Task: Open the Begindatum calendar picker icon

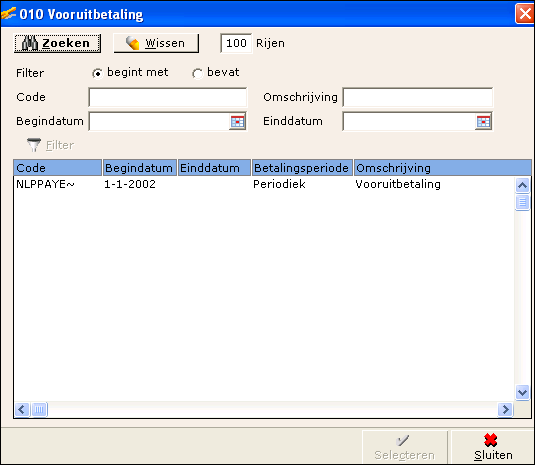Action: pyautogui.click(x=237, y=121)
